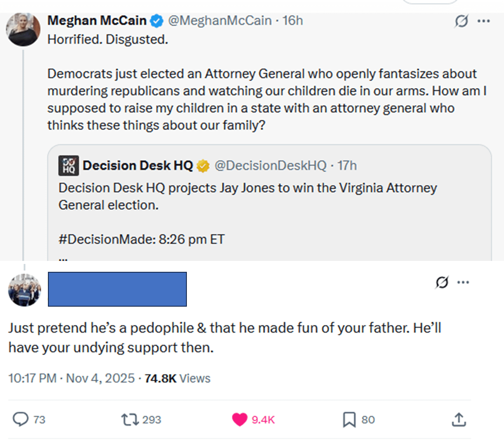Click Grok icon on Meghan McCain's tweet
The width and height of the screenshot is (504, 443).
tap(462, 21)
